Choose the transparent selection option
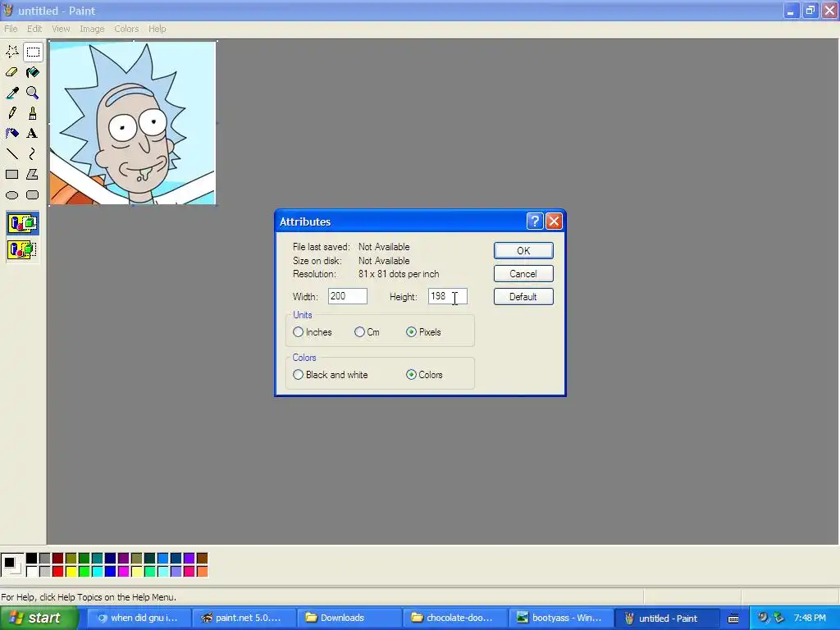 tap(22, 249)
